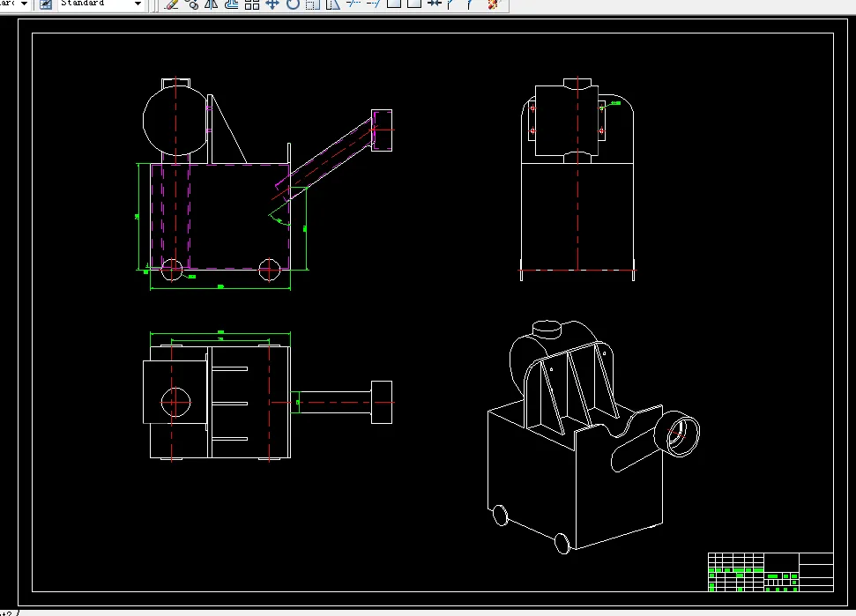
Task: Select the large circle in the front view
Action: [175, 121]
